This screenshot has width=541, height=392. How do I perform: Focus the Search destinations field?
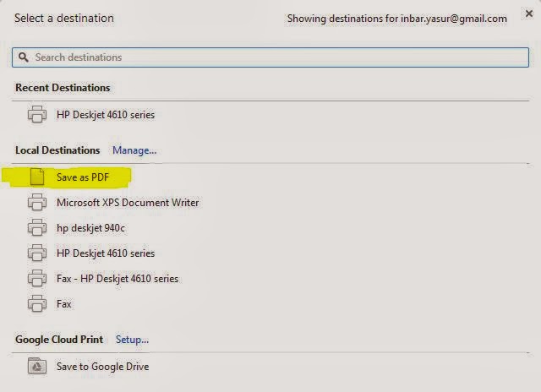pos(270,57)
